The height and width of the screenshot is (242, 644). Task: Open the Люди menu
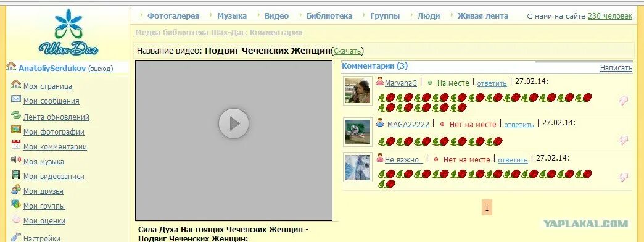coord(429,16)
